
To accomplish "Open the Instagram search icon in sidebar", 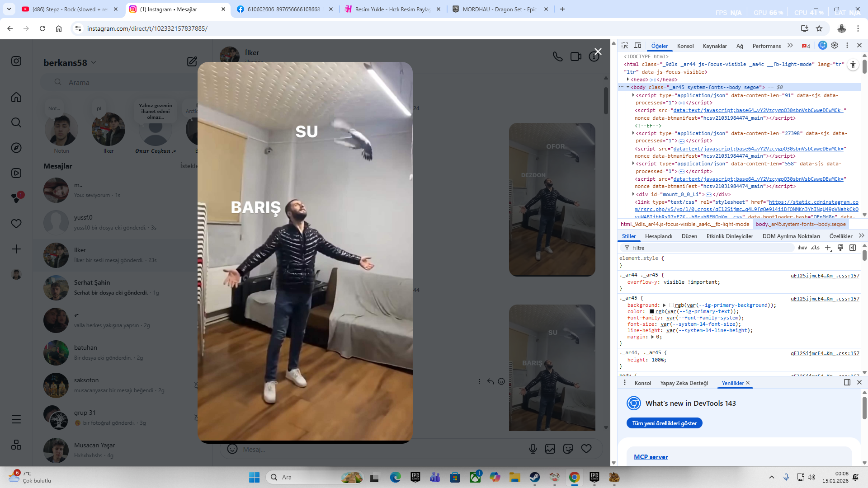I will point(16,122).
